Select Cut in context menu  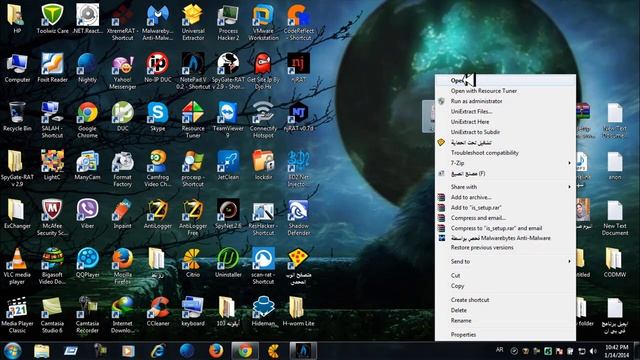[505, 276]
